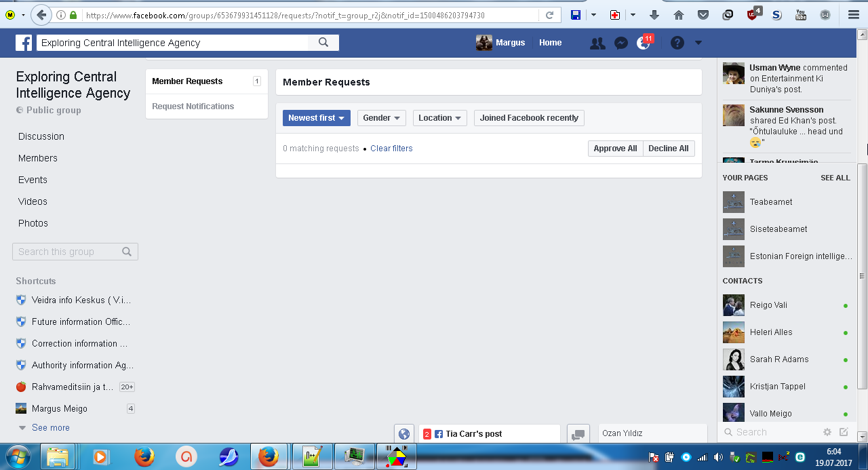Viewport: 868px width, 470px height.
Task: Reload the page with the refresh icon
Action: pos(549,15)
